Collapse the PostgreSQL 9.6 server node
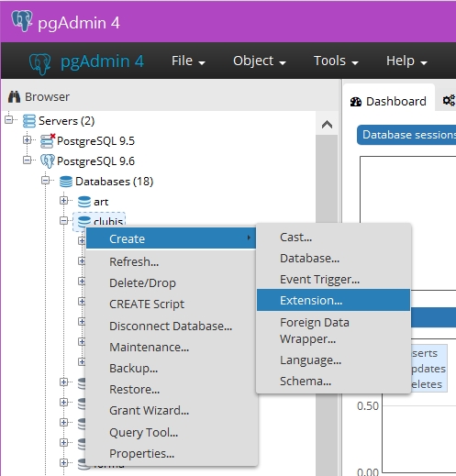This screenshot has height=476, width=456. pyautogui.click(x=27, y=161)
